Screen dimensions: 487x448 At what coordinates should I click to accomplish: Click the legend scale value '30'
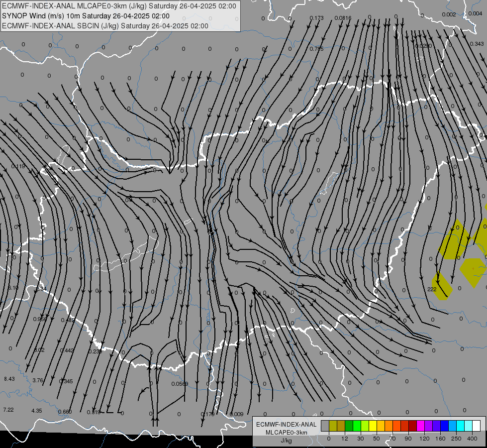point(361,439)
